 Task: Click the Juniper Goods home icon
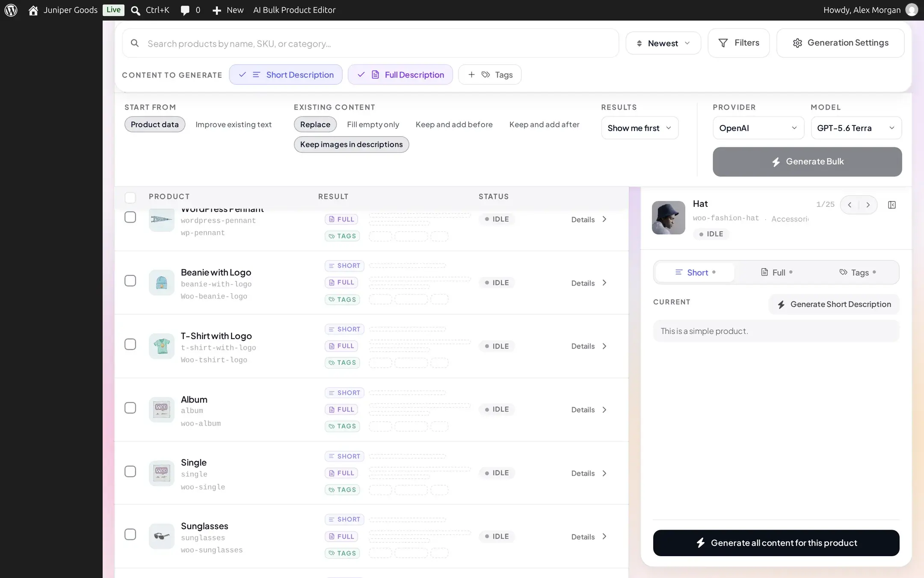(33, 10)
